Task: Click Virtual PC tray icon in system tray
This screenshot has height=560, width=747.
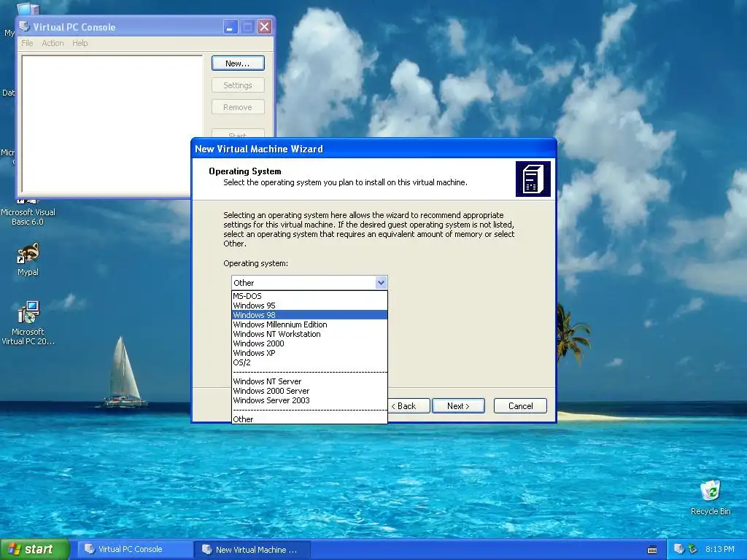Action: coord(679,549)
